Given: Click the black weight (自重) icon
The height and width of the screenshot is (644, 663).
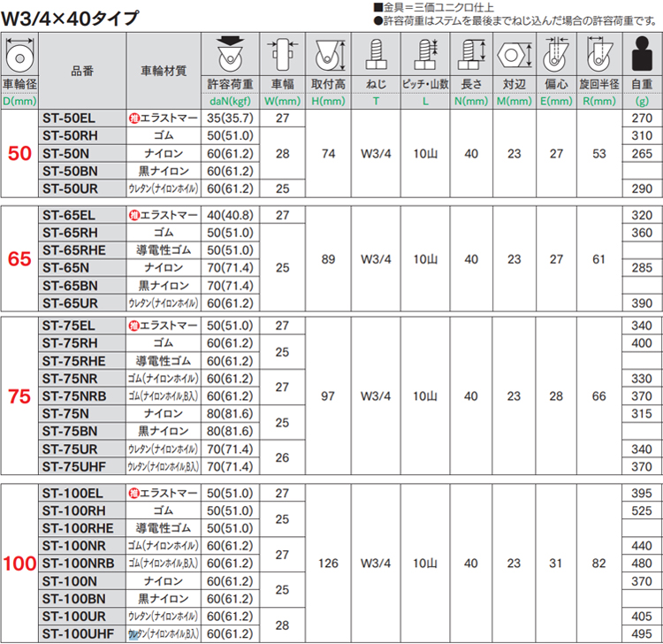Looking at the screenshot, I should point(642,57).
